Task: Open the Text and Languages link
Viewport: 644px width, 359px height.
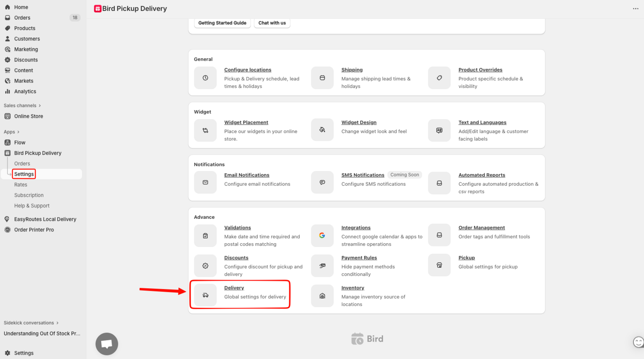Action: click(482, 122)
